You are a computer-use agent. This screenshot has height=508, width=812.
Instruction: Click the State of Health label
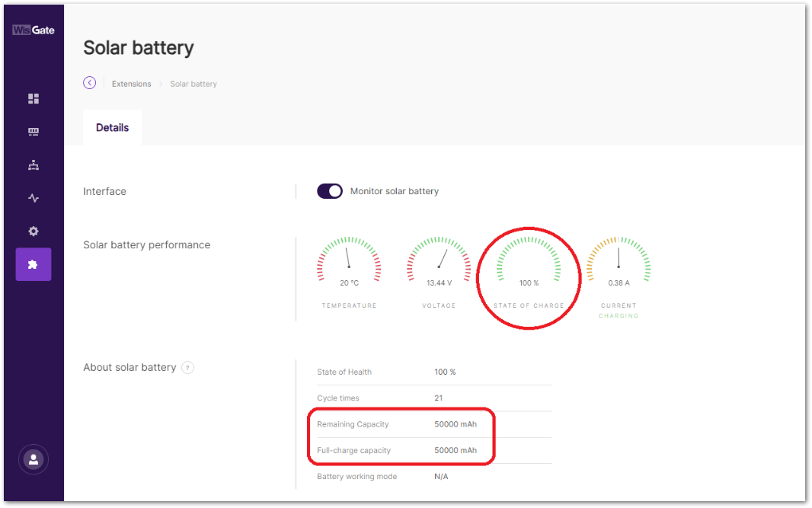tap(344, 372)
